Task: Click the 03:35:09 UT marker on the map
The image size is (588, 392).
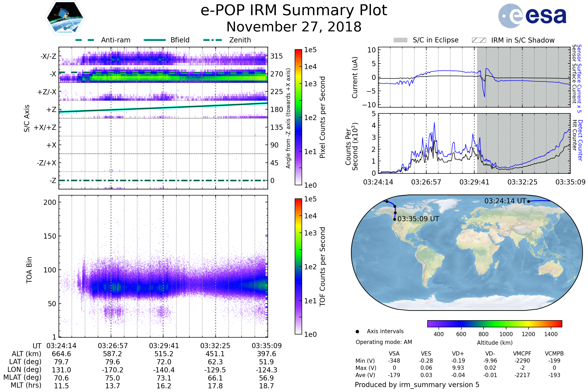Action: [394, 219]
